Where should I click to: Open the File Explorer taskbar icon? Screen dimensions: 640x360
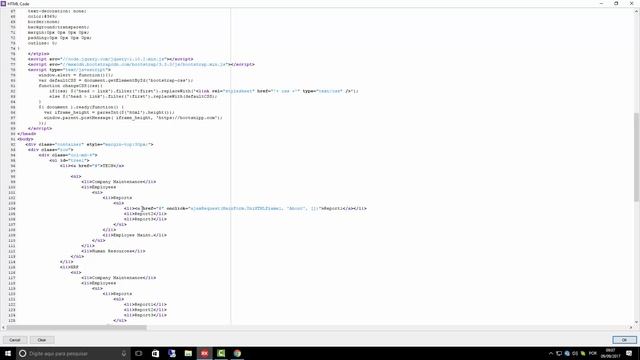point(188,353)
